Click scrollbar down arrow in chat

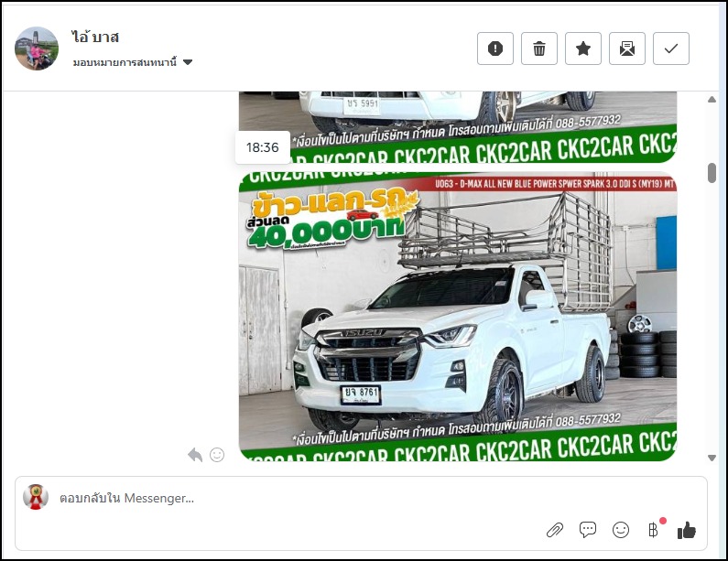point(712,458)
